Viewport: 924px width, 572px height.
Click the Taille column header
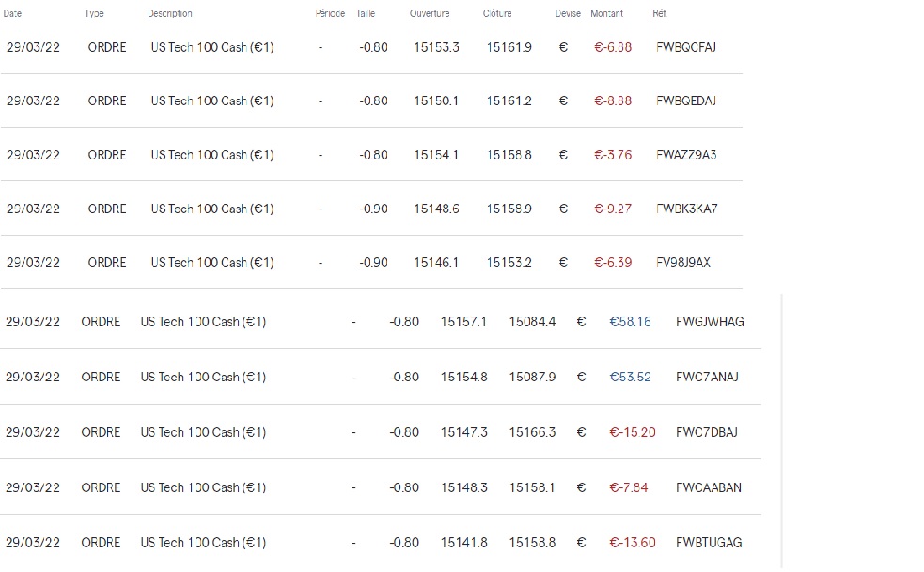point(367,14)
